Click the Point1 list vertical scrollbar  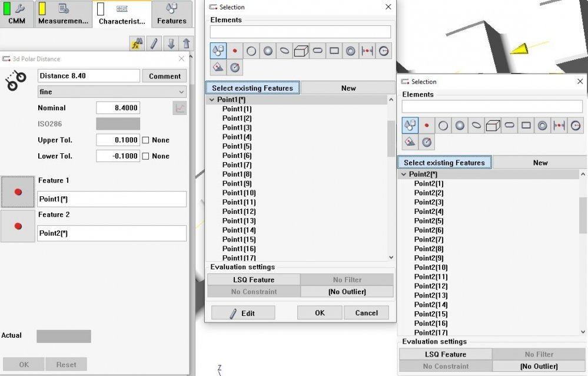coord(391,139)
